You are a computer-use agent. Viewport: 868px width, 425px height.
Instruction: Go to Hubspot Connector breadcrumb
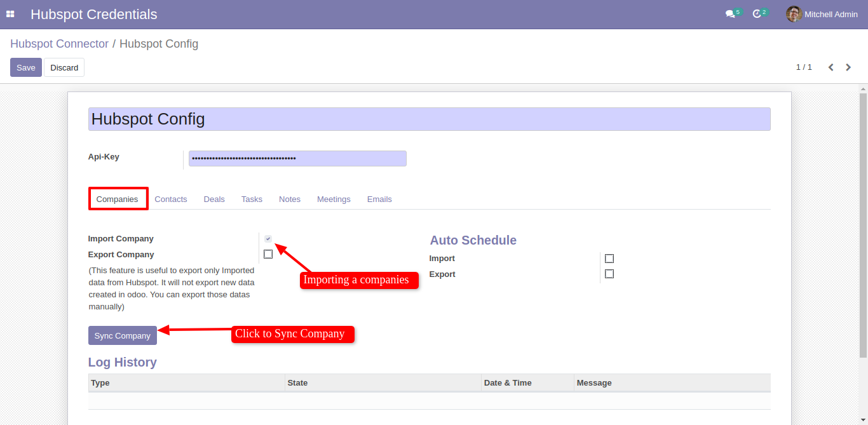pos(60,44)
